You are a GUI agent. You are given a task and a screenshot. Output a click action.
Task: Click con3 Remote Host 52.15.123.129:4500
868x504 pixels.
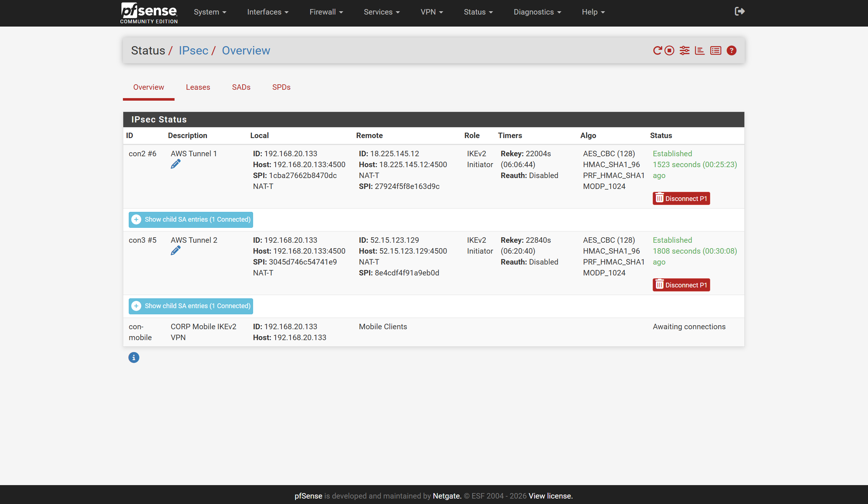[413, 251]
